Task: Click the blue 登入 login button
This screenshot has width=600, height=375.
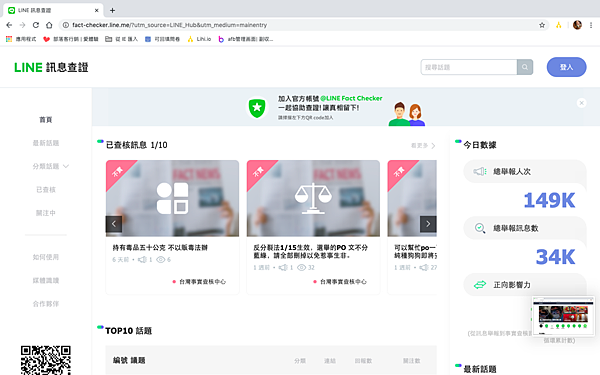Action: pyautogui.click(x=566, y=67)
